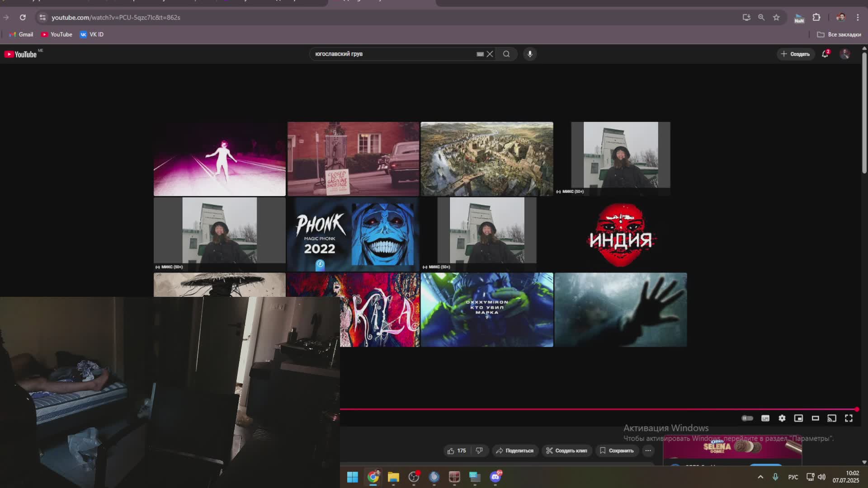Open the pink figure on road thumbnail
Image resolution: width=868 pixels, height=488 pixels.
click(x=220, y=159)
